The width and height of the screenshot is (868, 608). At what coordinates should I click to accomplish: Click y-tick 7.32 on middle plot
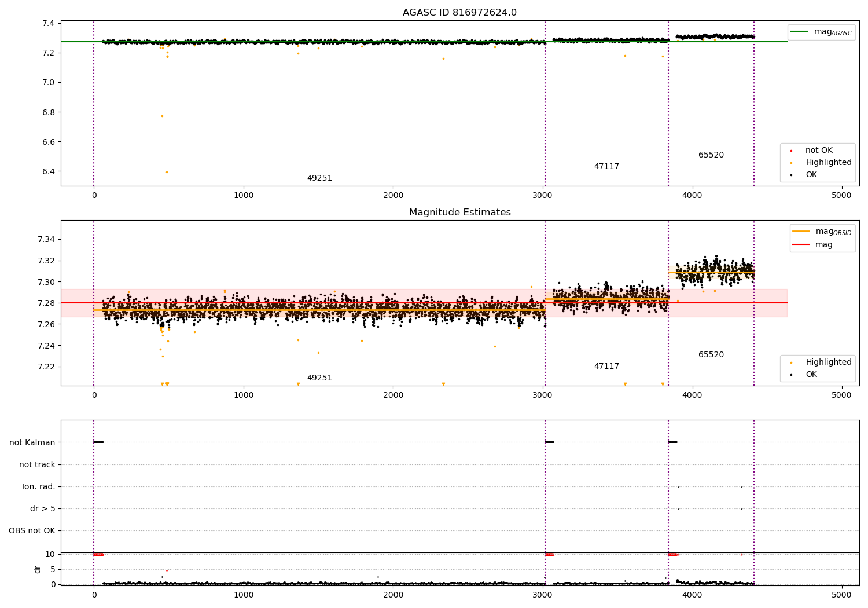(x=46, y=261)
